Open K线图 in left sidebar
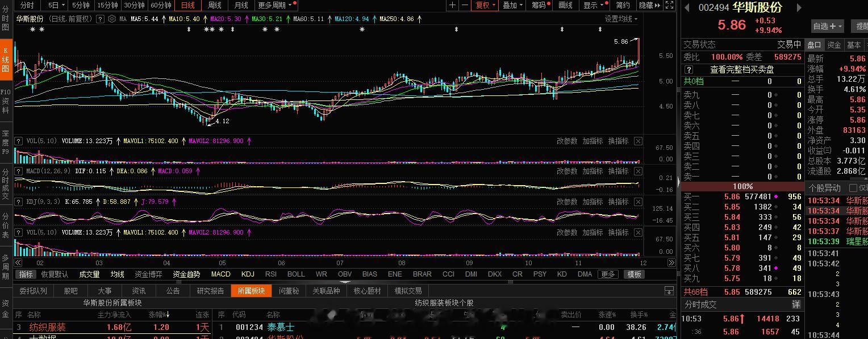Image resolution: width=868 pixels, height=339 pixels. pyautogui.click(x=6, y=60)
